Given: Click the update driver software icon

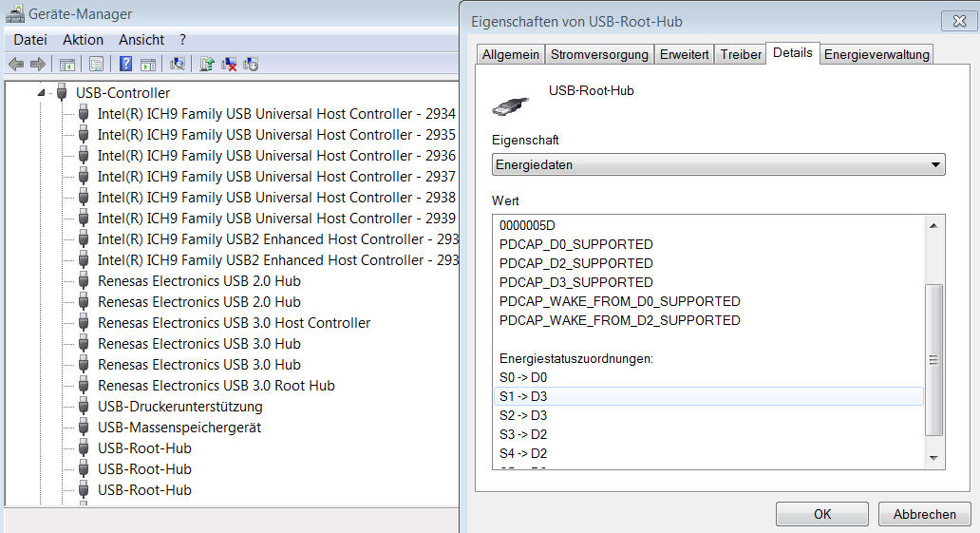Looking at the screenshot, I should pos(207,64).
